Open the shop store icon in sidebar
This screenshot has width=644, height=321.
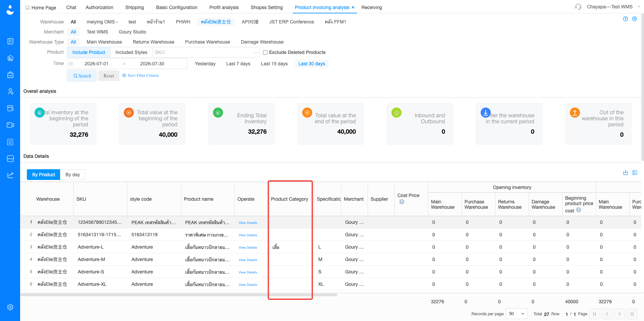click(x=10, y=158)
